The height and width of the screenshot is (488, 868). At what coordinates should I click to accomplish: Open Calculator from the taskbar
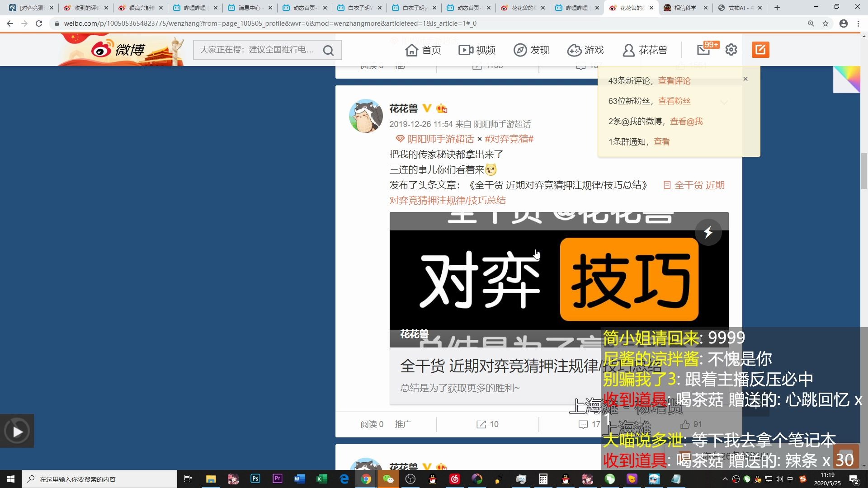click(x=543, y=479)
